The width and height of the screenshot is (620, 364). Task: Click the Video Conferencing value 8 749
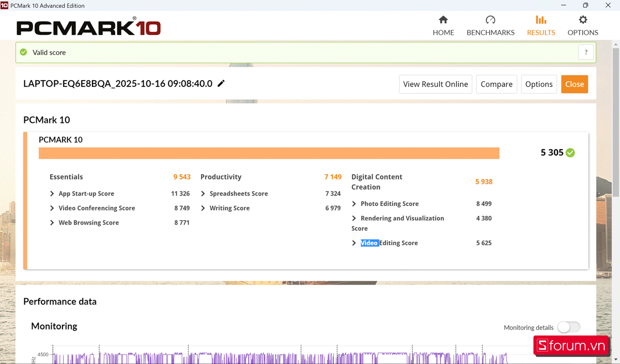(182, 208)
